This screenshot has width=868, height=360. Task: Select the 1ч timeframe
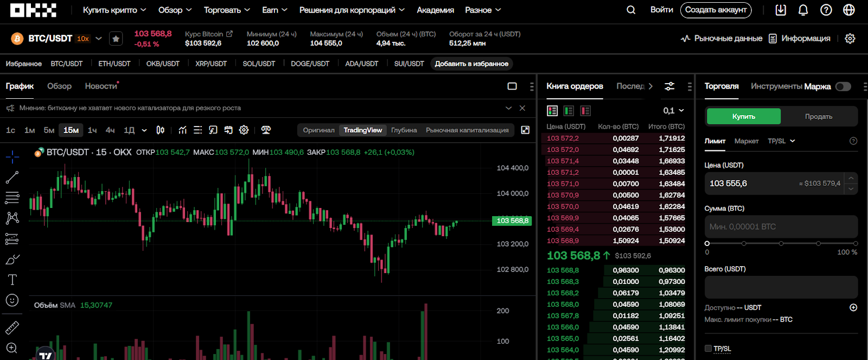pos(92,130)
